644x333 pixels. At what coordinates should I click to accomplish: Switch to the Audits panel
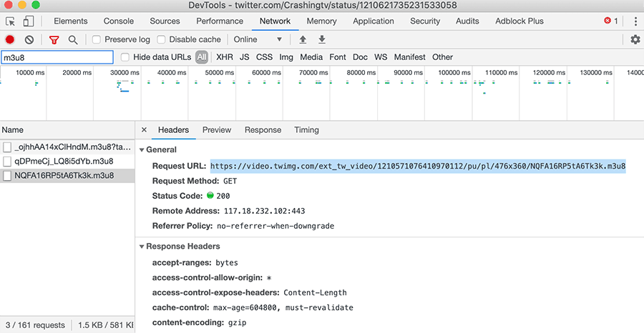click(x=467, y=21)
